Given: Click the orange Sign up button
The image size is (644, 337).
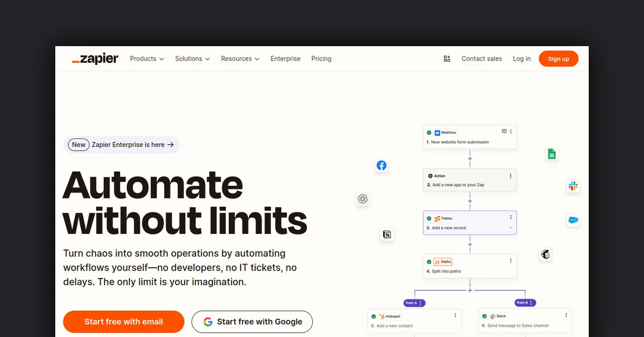Looking at the screenshot, I should click(558, 58).
